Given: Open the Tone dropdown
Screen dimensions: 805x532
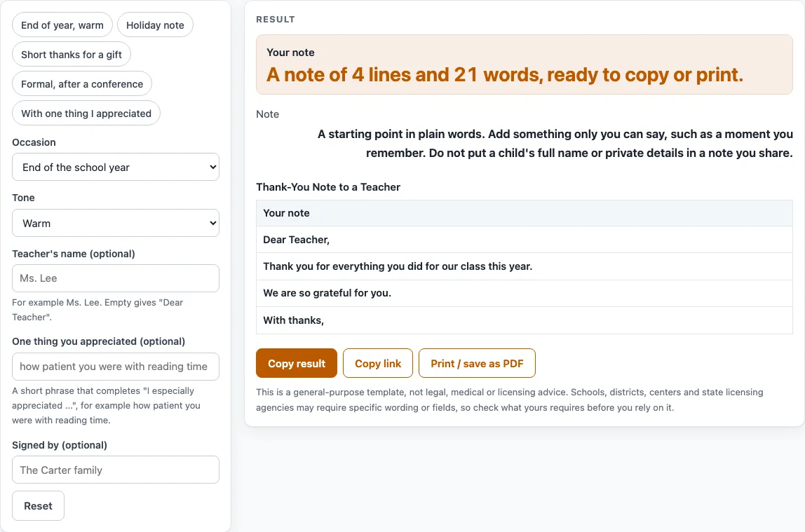Looking at the screenshot, I should pyautogui.click(x=116, y=223).
